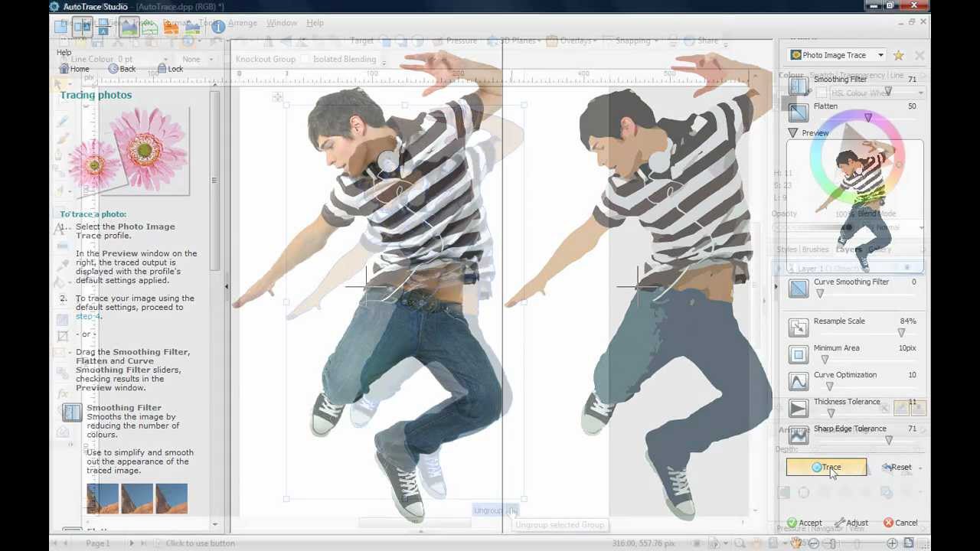This screenshot has width=980, height=551.
Task: Click the Curve Optimization icon
Action: click(x=799, y=381)
